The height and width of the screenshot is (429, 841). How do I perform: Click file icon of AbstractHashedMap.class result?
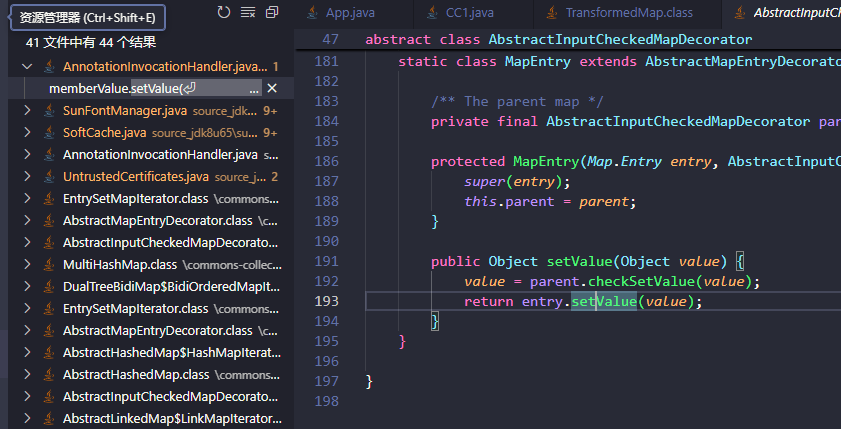coord(49,375)
